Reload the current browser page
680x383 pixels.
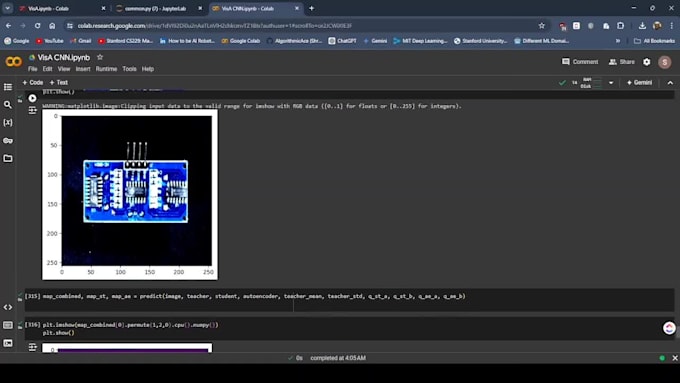pyautogui.click(x=37, y=26)
